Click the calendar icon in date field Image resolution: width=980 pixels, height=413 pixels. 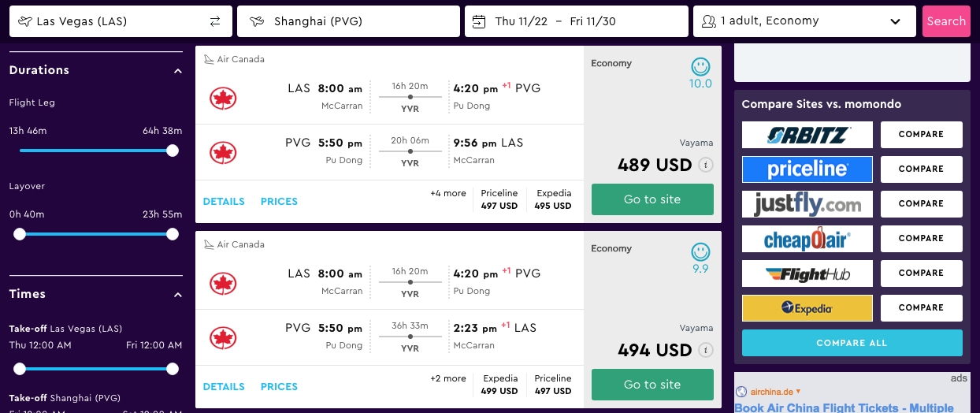click(478, 21)
